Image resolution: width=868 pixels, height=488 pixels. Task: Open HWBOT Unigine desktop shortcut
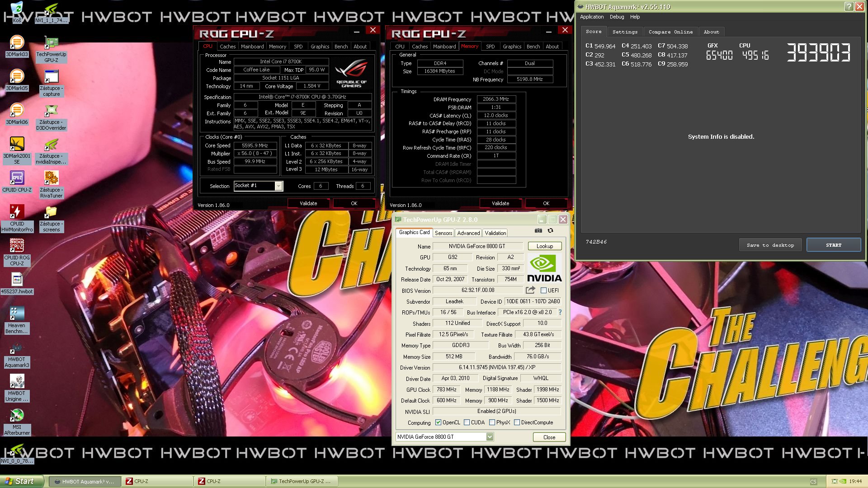click(x=17, y=388)
